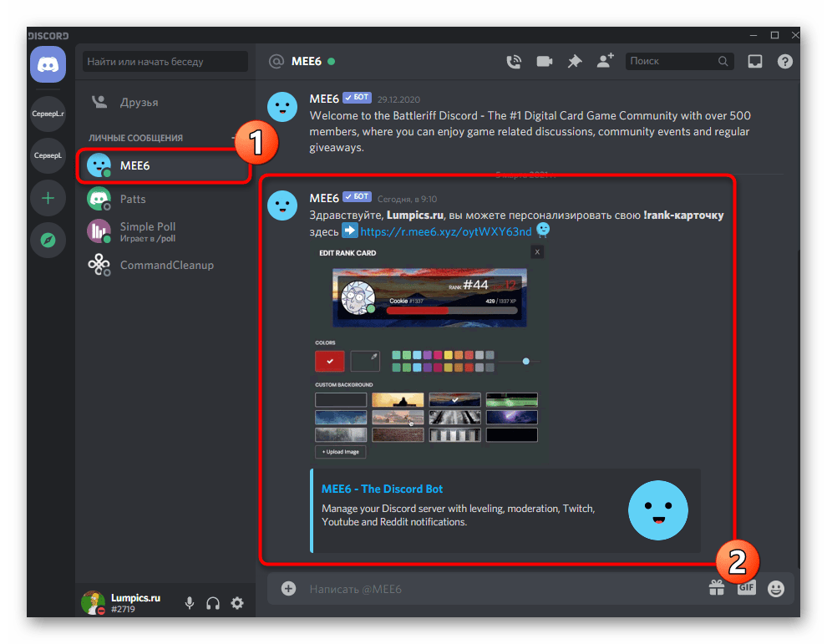The height and width of the screenshot is (644, 827).
Task: Open user settings gear
Action: (x=237, y=603)
